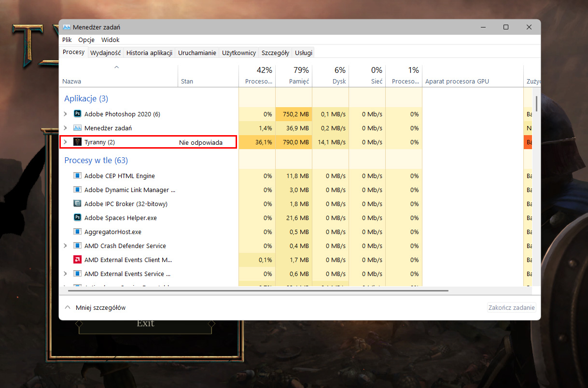This screenshot has height=388, width=588.
Task: Switch to the Wydajność tab
Action: pyautogui.click(x=105, y=53)
